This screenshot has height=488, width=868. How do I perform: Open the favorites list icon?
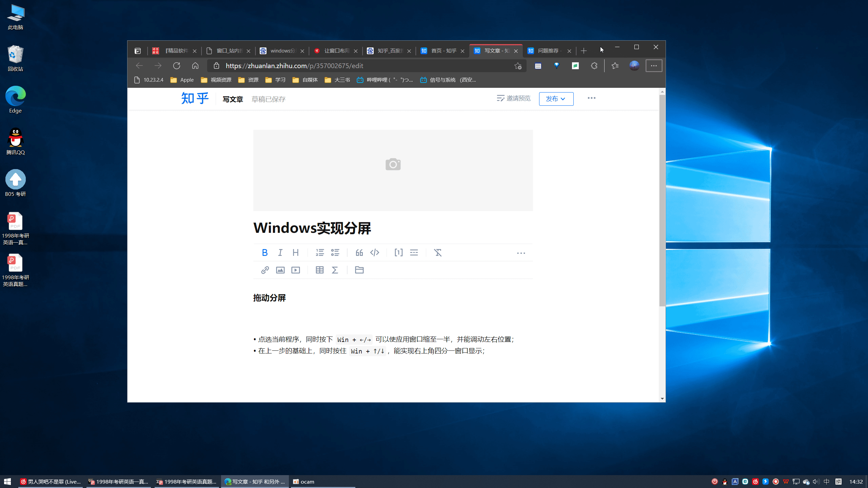615,66
